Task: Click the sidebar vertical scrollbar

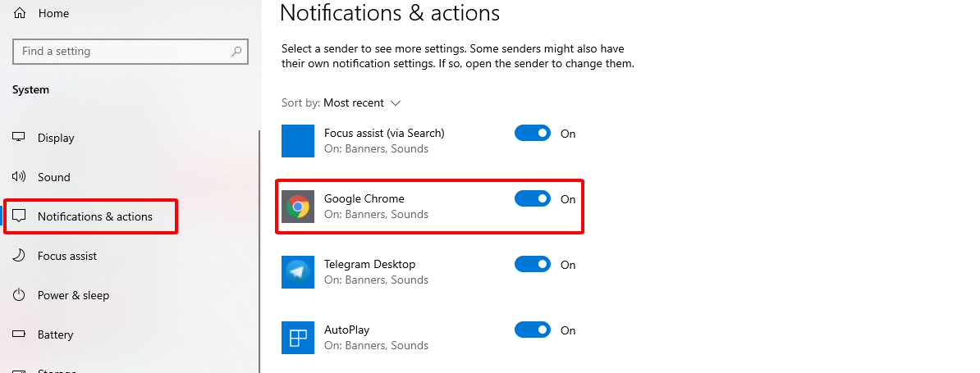Action: click(x=259, y=252)
